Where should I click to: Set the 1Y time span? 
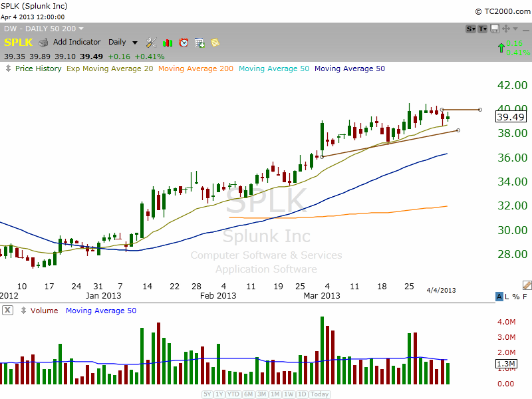coord(219,394)
